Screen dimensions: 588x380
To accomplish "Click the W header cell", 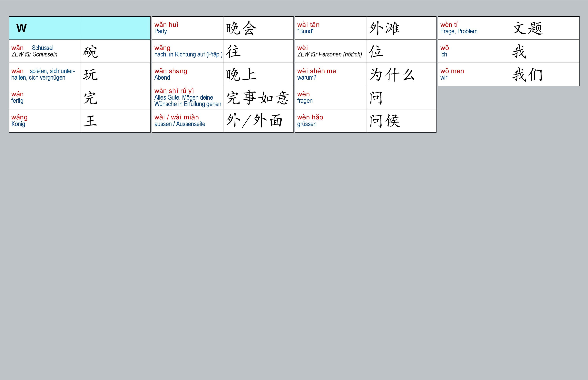I will (79, 28).
